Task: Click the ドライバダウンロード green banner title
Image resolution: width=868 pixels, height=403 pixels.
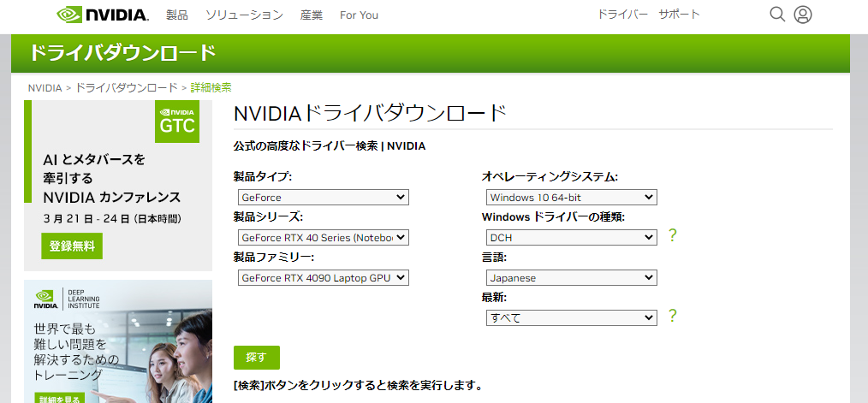Action: coord(122,53)
